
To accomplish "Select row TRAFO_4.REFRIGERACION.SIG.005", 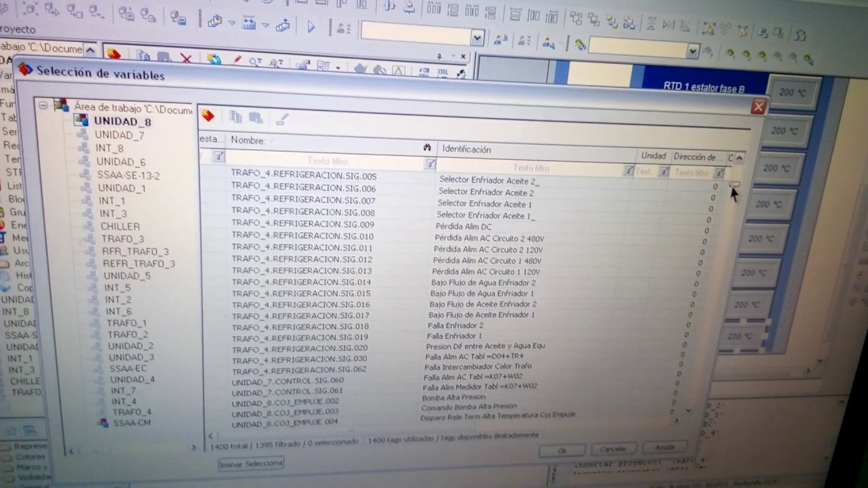I will pyautogui.click(x=303, y=175).
